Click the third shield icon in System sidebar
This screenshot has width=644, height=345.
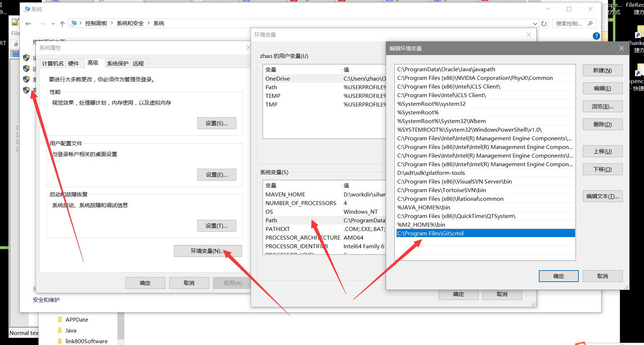(x=26, y=79)
